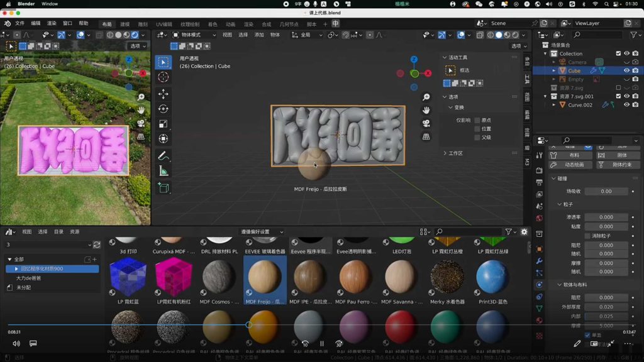Hide the Cube object with its eye icon

pos(626,71)
